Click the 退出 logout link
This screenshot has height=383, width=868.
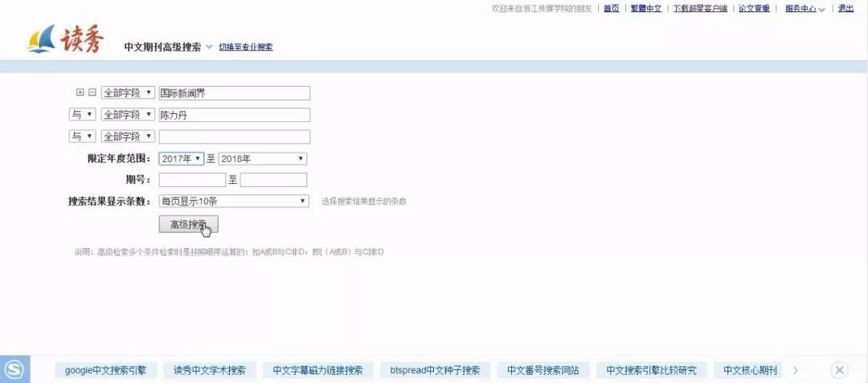[845, 8]
